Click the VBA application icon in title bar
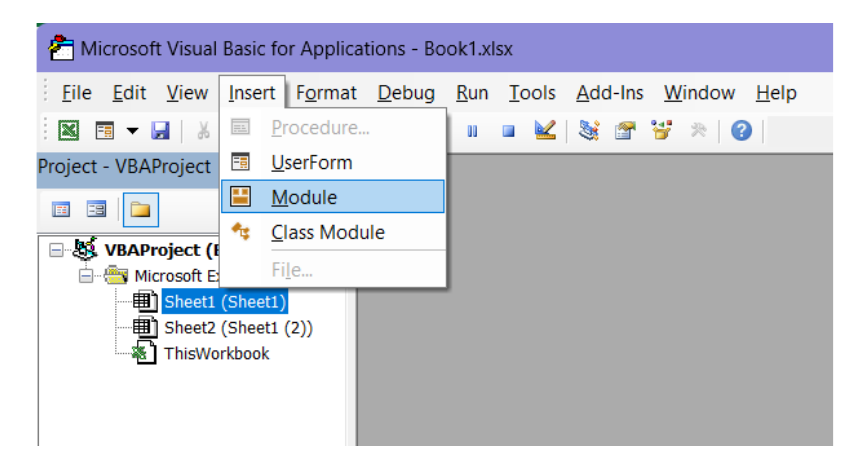Viewport: 863px width, 473px height. point(61,48)
